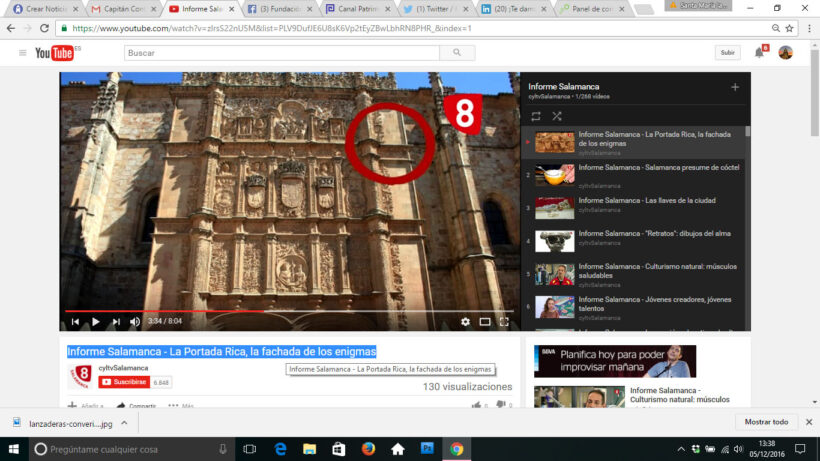Image resolution: width=820 pixels, height=461 pixels.
Task: Open Task View in the taskbar
Action: click(250, 449)
